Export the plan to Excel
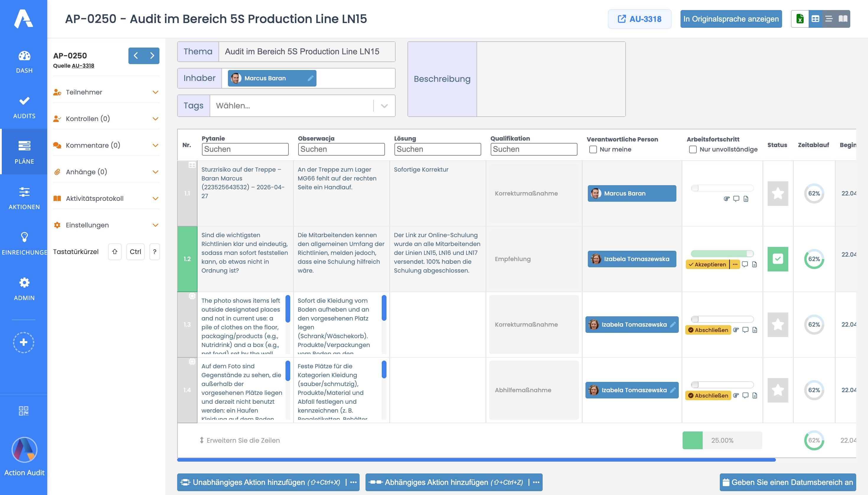 tap(800, 19)
